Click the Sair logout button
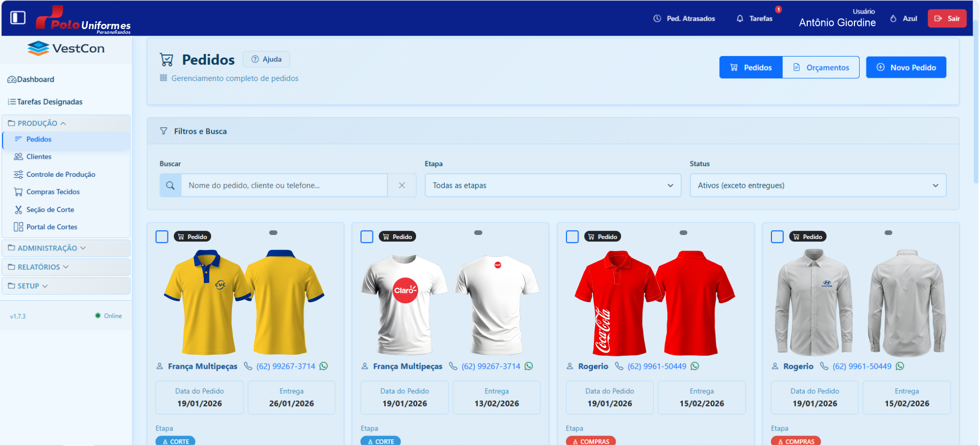The width and height of the screenshot is (980, 446). click(x=947, y=18)
